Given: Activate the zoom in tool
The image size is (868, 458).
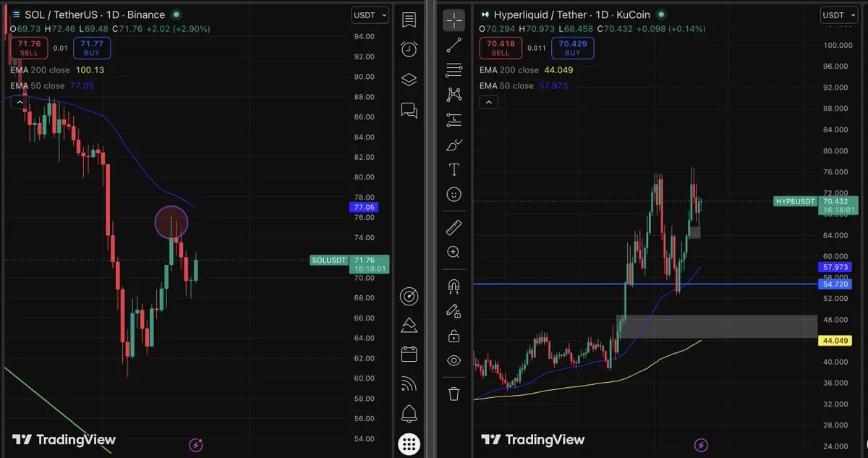Looking at the screenshot, I should 454,253.
